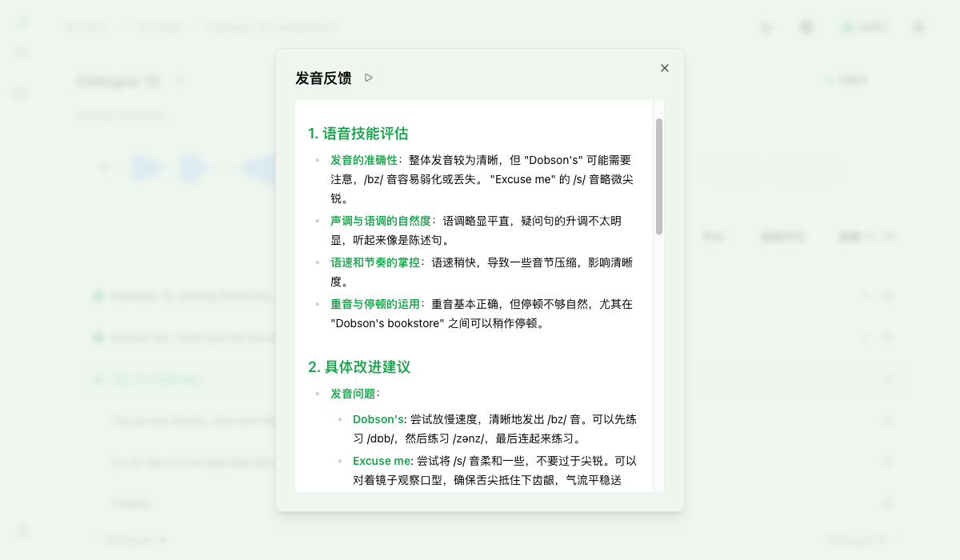Click the green points badge in the top bar

862,26
